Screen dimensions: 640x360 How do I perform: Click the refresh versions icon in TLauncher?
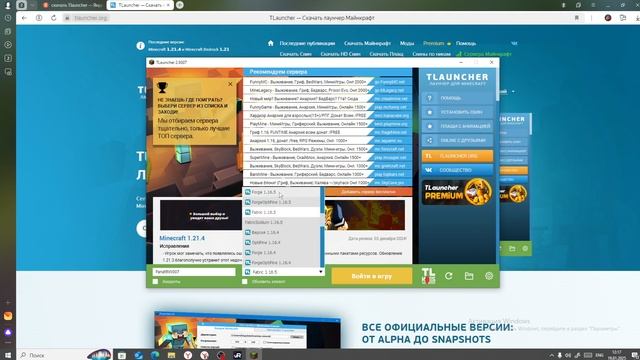(x=449, y=276)
